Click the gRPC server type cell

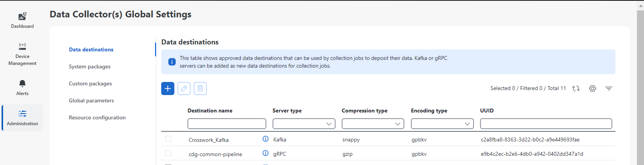coord(280,154)
